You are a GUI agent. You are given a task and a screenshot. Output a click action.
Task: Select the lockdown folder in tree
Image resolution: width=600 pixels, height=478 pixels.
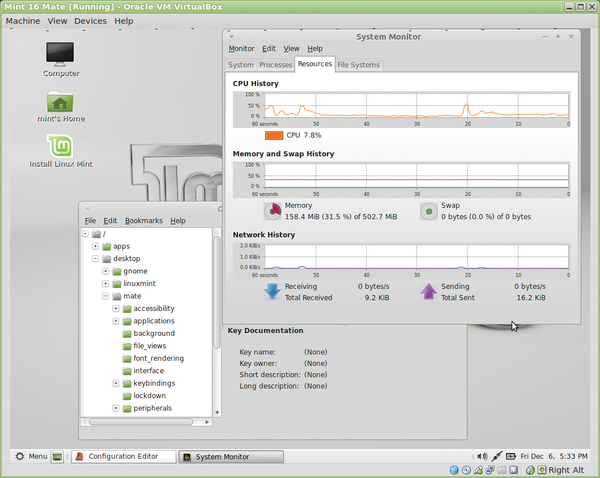[144, 396]
